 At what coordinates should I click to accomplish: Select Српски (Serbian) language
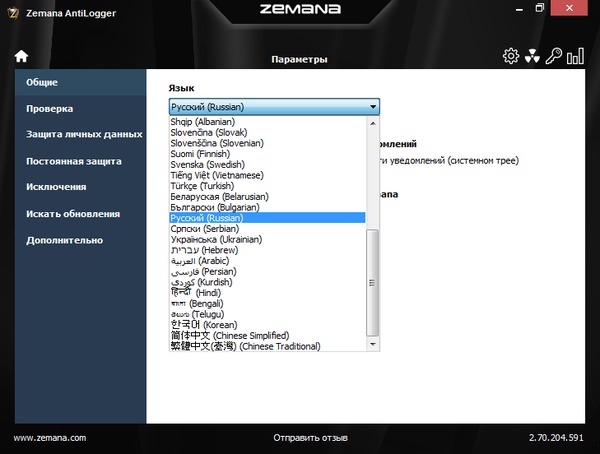pos(267,229)
